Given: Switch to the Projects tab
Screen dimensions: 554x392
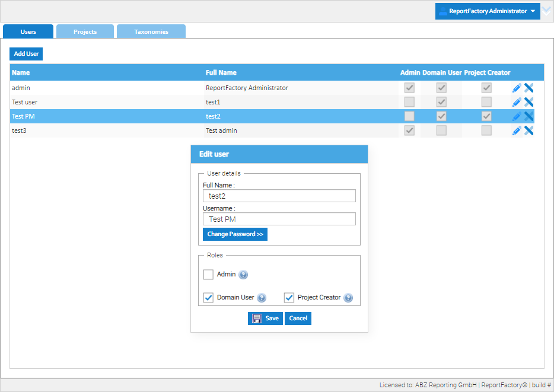Looking at the screenshot, I should pyautogui.click(x=85, y=31).
